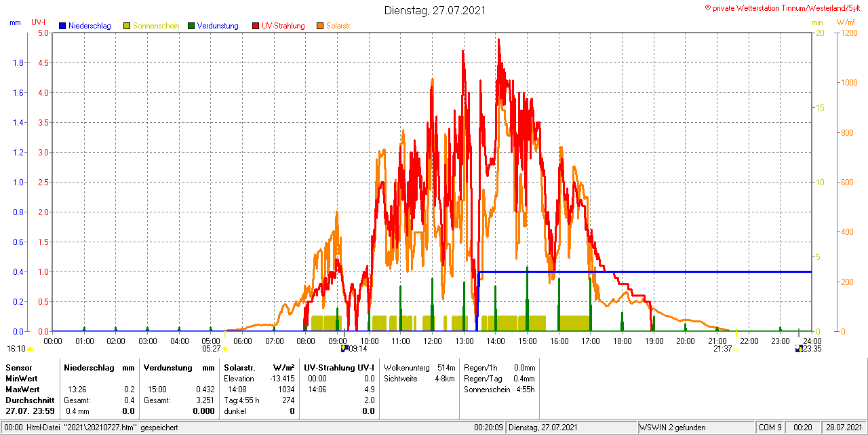This screenshot has width=868, height=435.
Task: Click the MinWert row label
Action: (x=22, y=378)
